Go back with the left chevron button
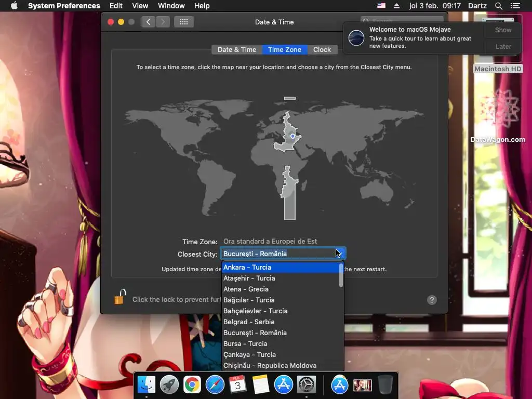532x399 pixels. point(148,22)
